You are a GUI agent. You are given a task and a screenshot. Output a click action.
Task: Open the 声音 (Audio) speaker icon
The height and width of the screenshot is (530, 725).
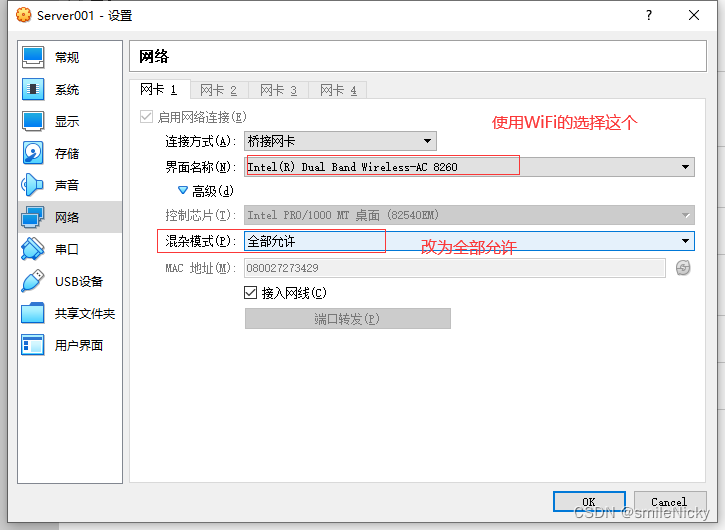(33, 185)
